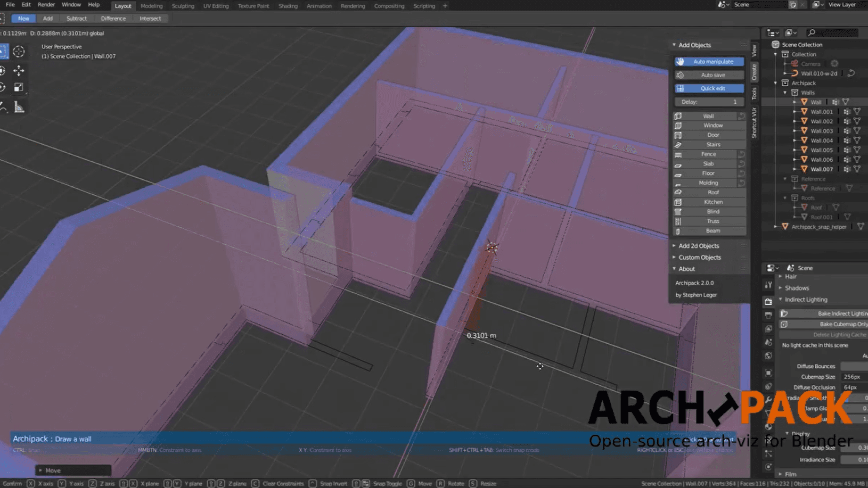
Task: Collapse the About panel
Action: pyautogui.click(x=674, y=269)
